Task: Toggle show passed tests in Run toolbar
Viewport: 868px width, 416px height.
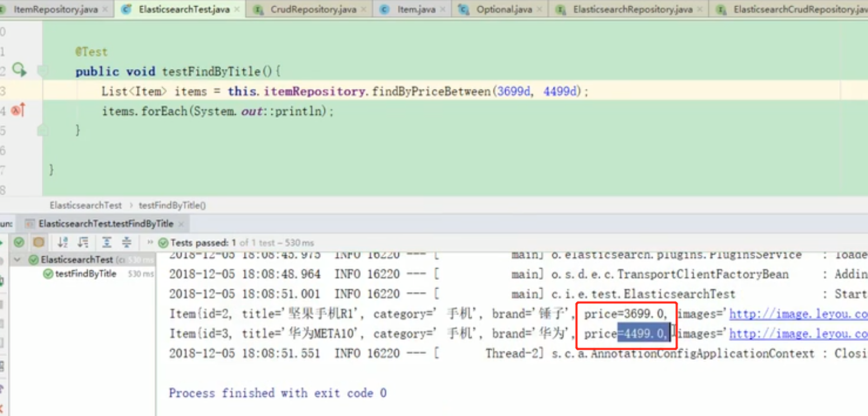Action: (19, 242)
